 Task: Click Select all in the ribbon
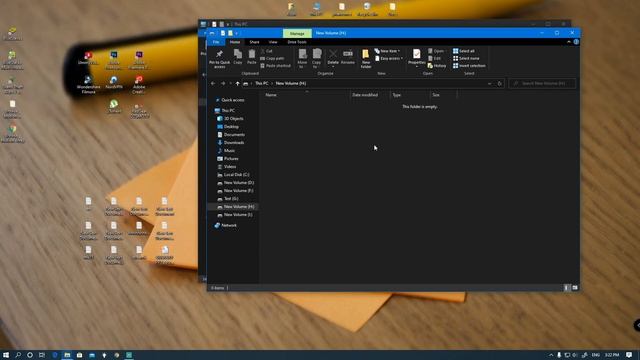464,51
